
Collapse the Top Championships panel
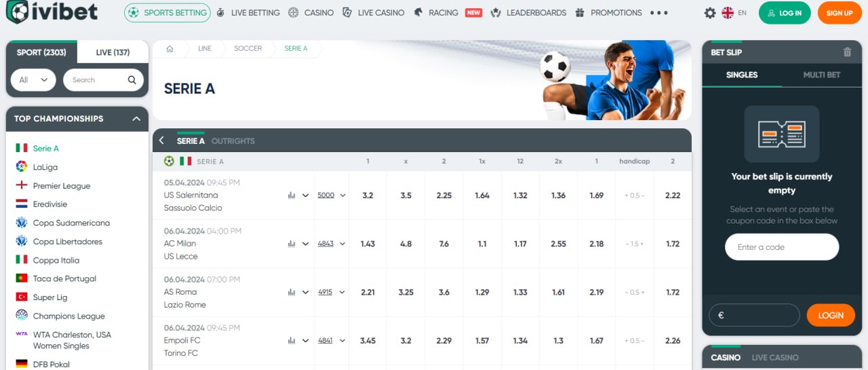(x=136, y=119)
